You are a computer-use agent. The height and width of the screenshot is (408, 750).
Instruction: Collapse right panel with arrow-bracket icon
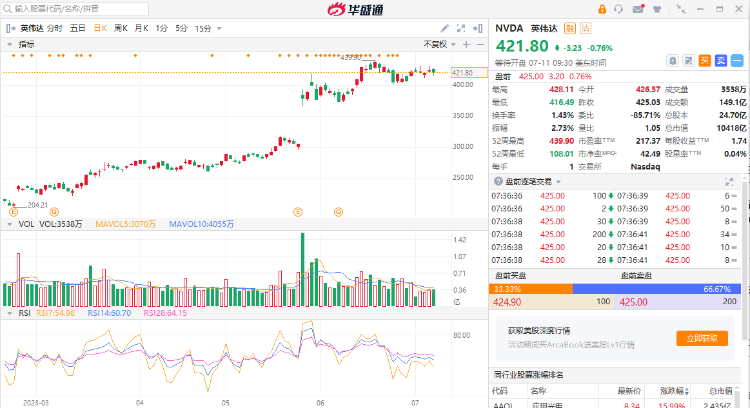click(477, 28)
